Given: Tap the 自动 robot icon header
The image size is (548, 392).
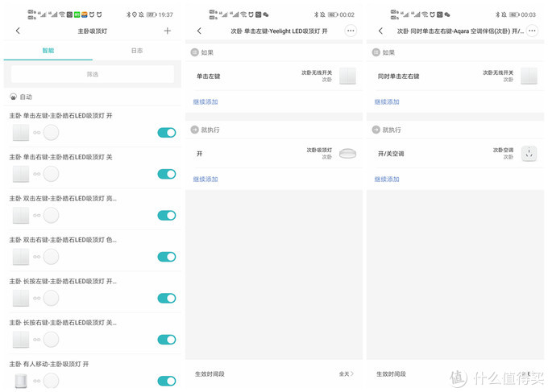Looking at the screenshot, I should pyautogui.click(x=13, y=97).
